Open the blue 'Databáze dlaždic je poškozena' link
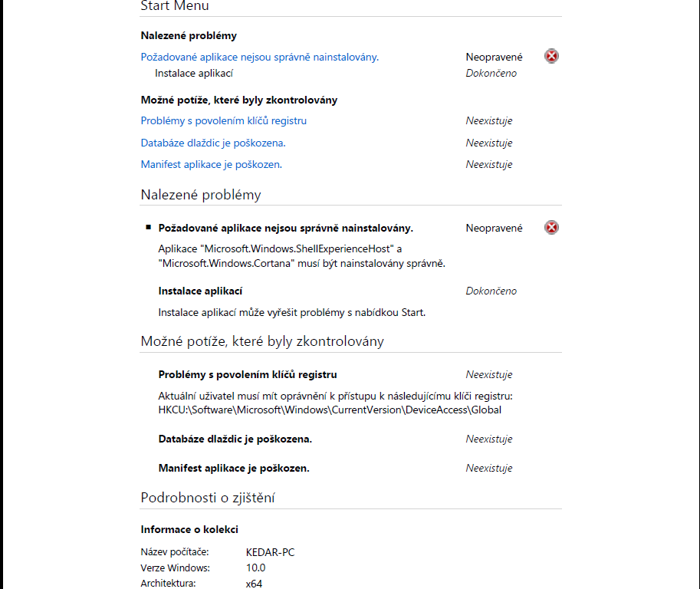The width and height of the screenshot is (700, 589). pos(212,143)
